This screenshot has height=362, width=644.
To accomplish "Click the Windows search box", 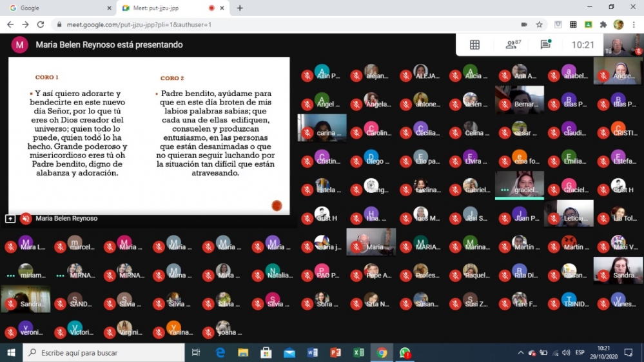I will [x=103, y=353].
